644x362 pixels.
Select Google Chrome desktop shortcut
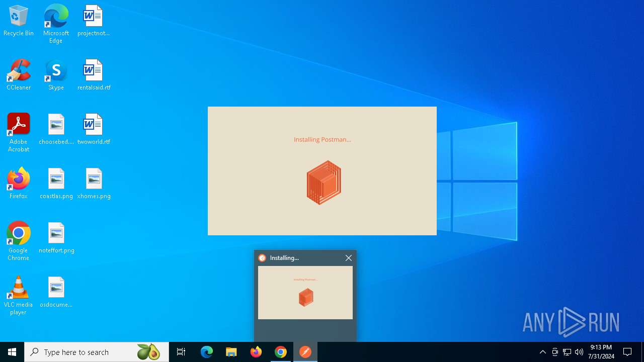tap(19, 241)
